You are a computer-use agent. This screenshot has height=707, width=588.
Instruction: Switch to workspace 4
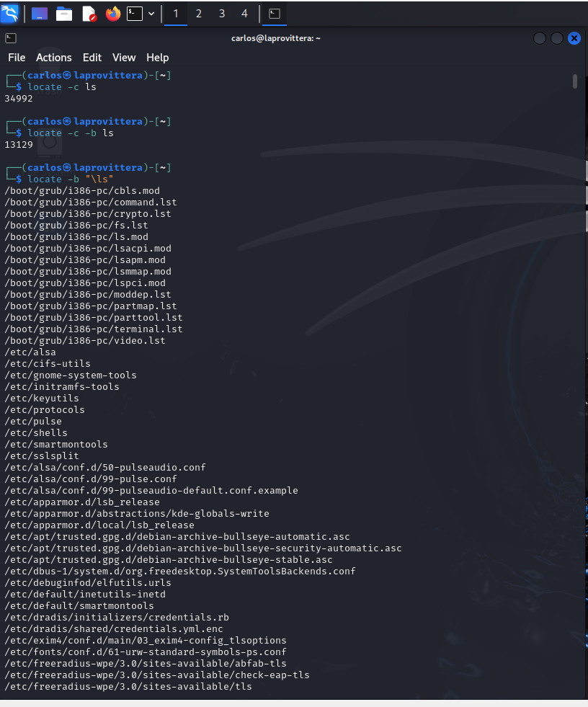click(x=244, y=14)
